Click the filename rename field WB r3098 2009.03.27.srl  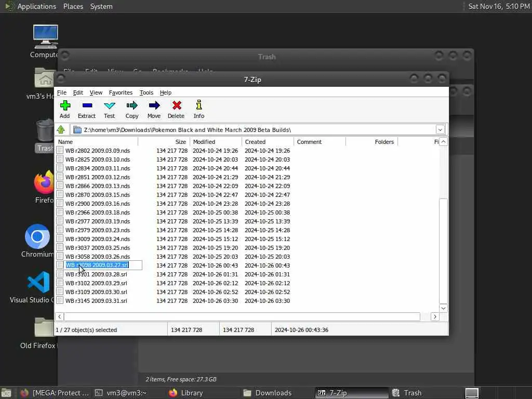(x=103, y=265)
